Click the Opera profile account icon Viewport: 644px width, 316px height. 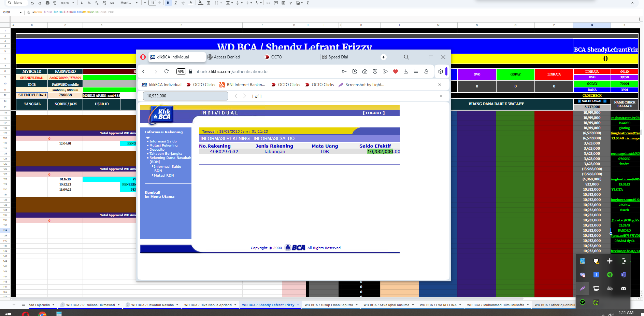click(x=426, y=71)
